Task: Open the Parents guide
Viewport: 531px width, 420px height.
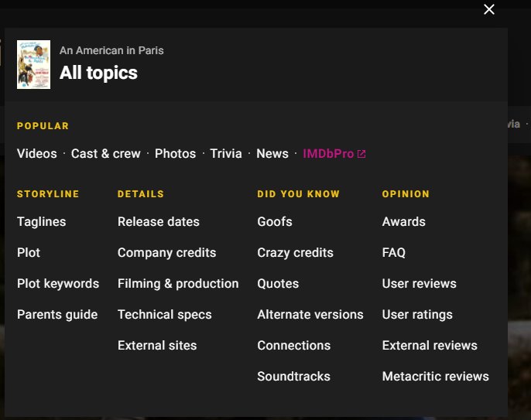Action: point(57,315)
